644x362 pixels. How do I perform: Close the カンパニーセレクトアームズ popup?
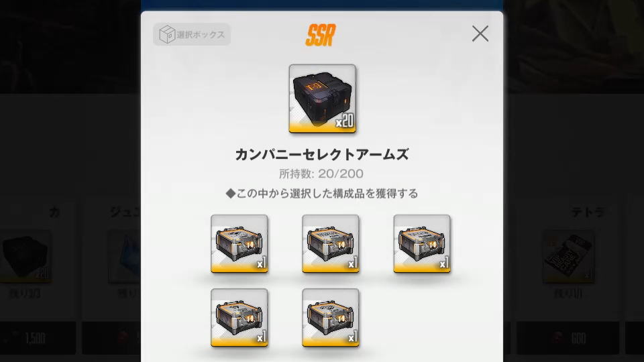point(480,34)
